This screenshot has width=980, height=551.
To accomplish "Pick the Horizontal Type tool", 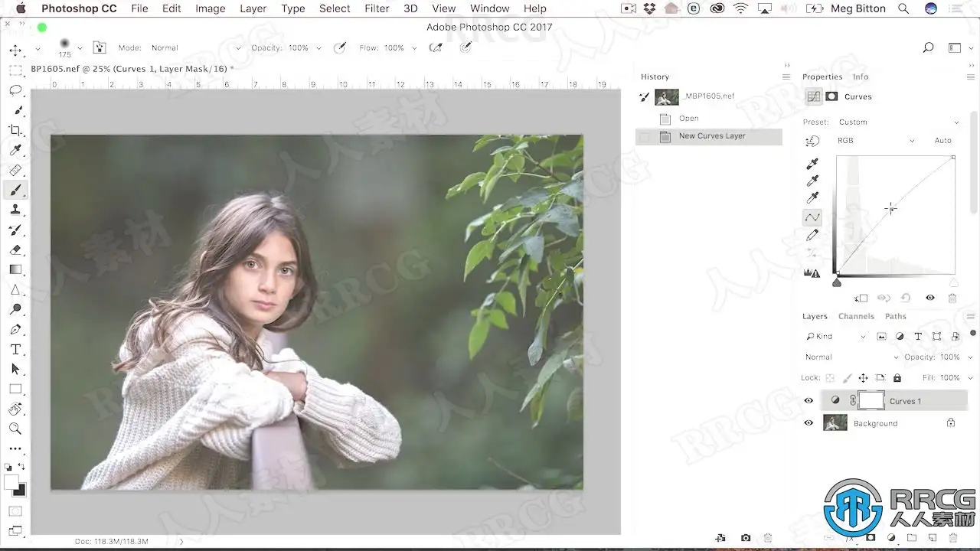I will tap(15, 349).
